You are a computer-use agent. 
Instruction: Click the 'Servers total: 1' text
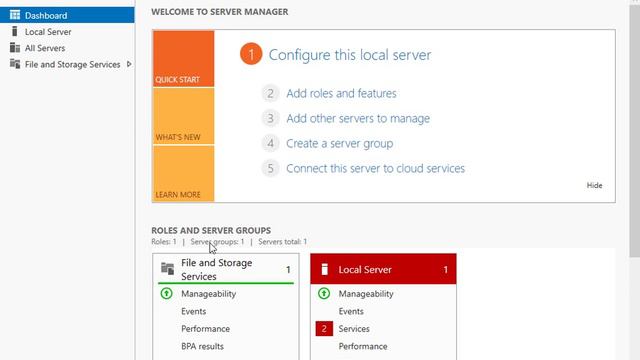click(282, 242)
